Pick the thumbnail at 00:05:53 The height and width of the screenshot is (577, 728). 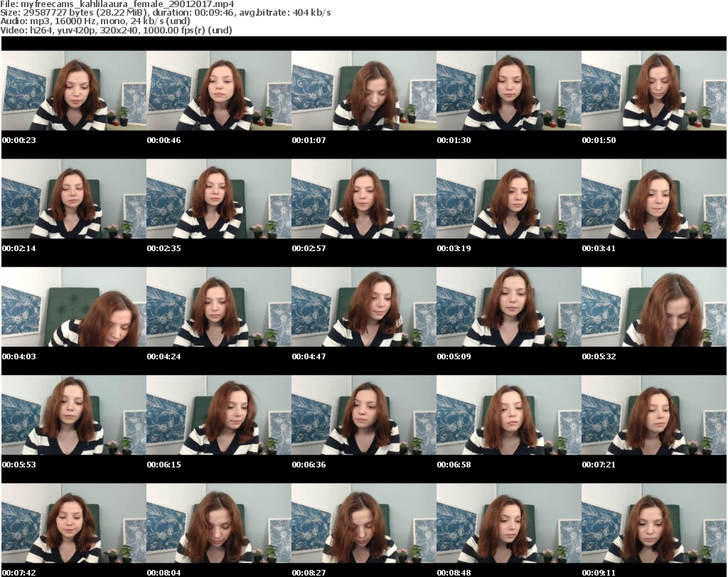click(x=74, y=415)
